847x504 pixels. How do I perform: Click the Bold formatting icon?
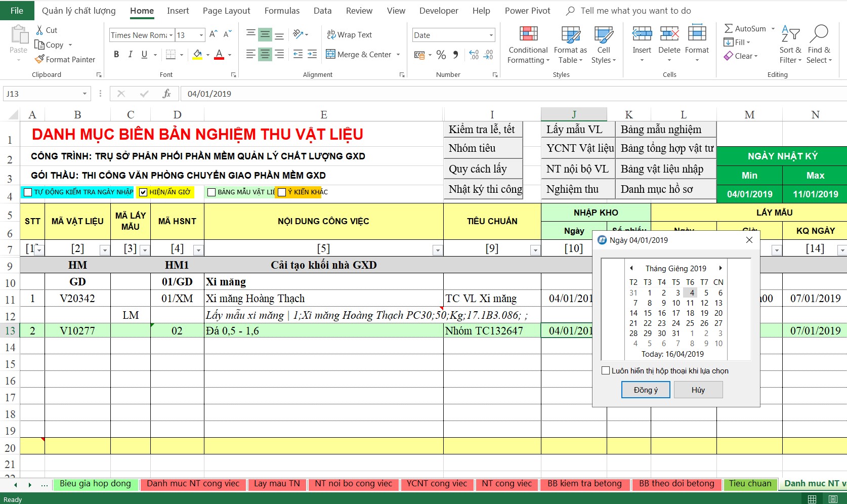[116, 54]
